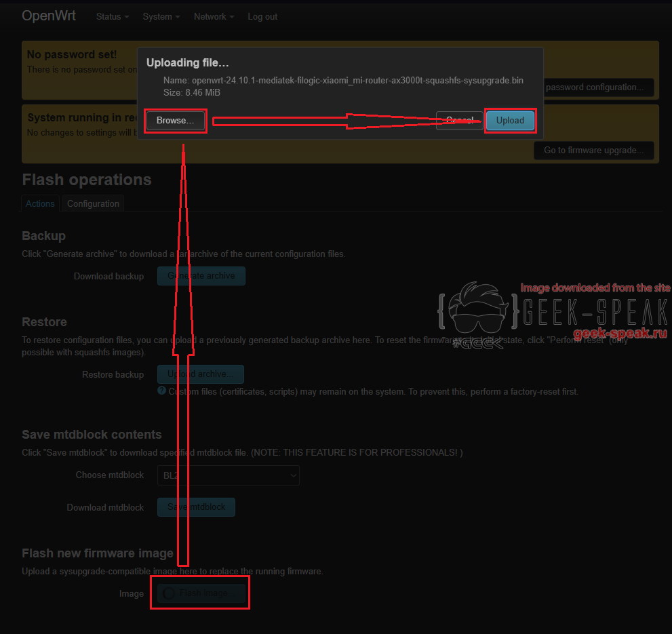Click the 'Flash new firmware image' heading
This screenshot has width=672, height=634.
click(x=97, y=553)
